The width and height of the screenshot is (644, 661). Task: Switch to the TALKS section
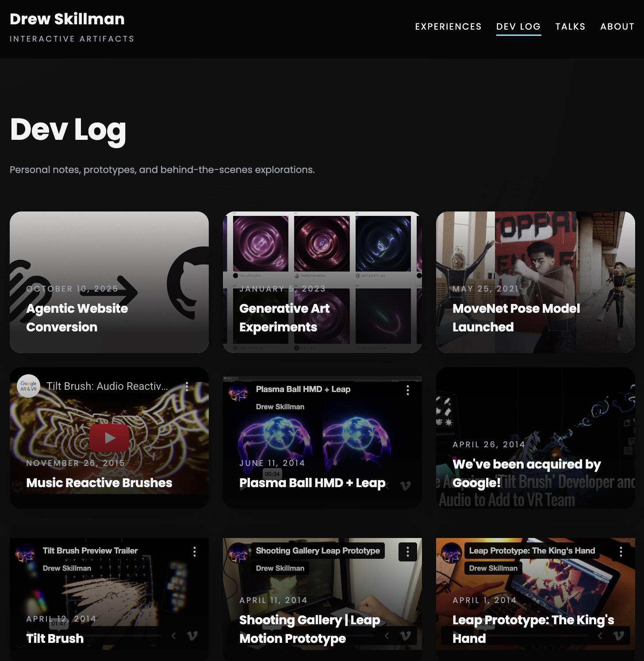click(x=570, y=27)
